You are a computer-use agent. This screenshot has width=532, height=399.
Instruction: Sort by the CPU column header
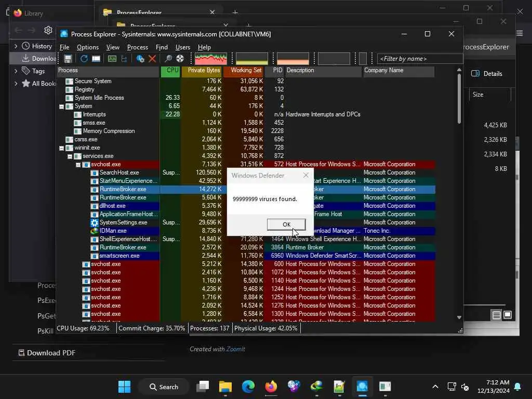170,71
